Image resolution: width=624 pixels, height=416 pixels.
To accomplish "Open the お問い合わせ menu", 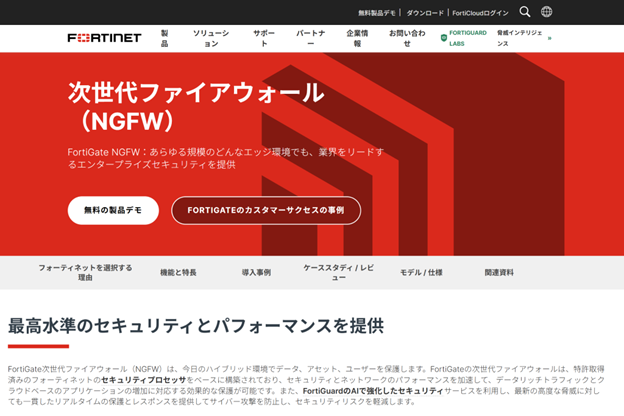I will (407, 38).
